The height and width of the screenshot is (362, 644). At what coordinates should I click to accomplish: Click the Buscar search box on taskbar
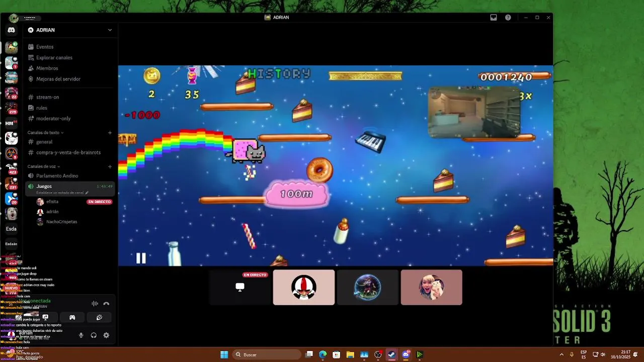267,354
